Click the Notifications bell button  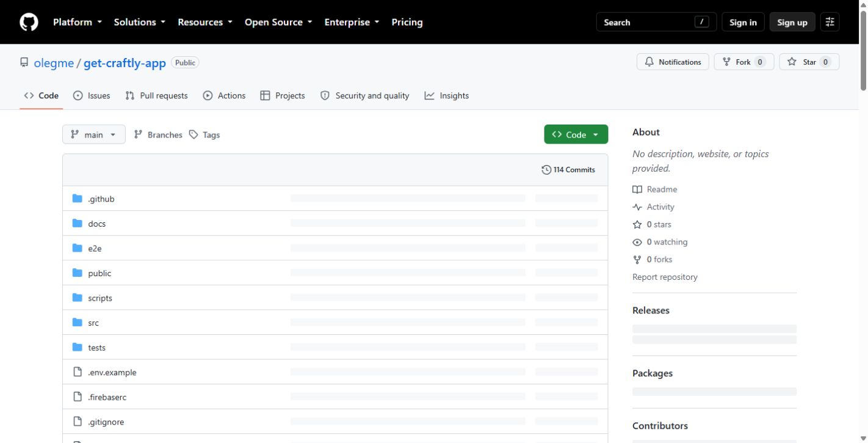[x=673, y=62]
